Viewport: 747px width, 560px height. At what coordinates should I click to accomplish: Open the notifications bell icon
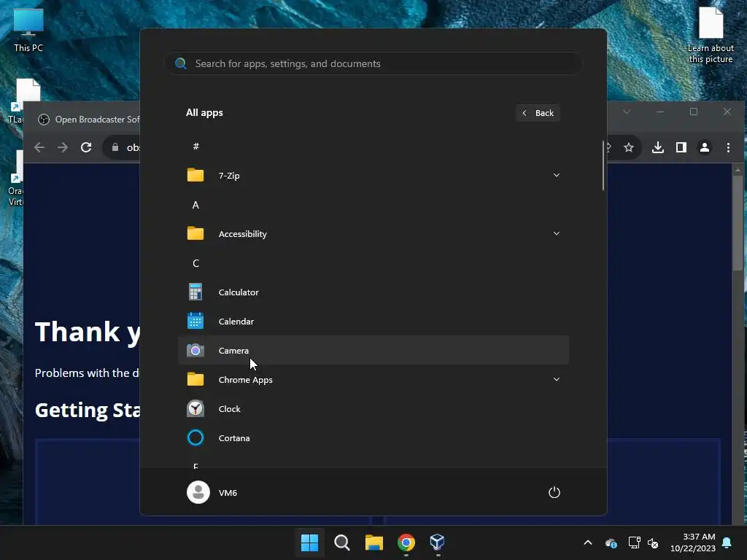click(727, 542)
